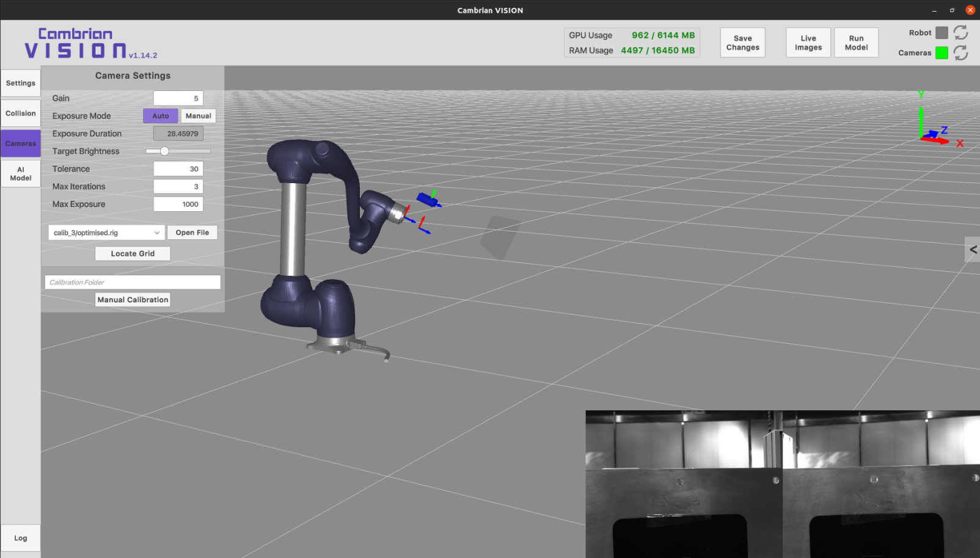Set Exposure Mode to Auto

pyautogui.click(x=161, y=116)
